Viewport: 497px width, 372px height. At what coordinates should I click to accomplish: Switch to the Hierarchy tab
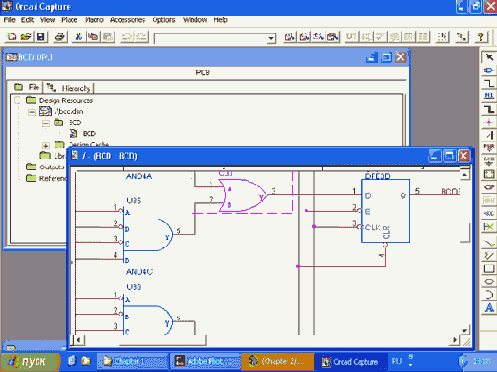click(x=69, y=88)
